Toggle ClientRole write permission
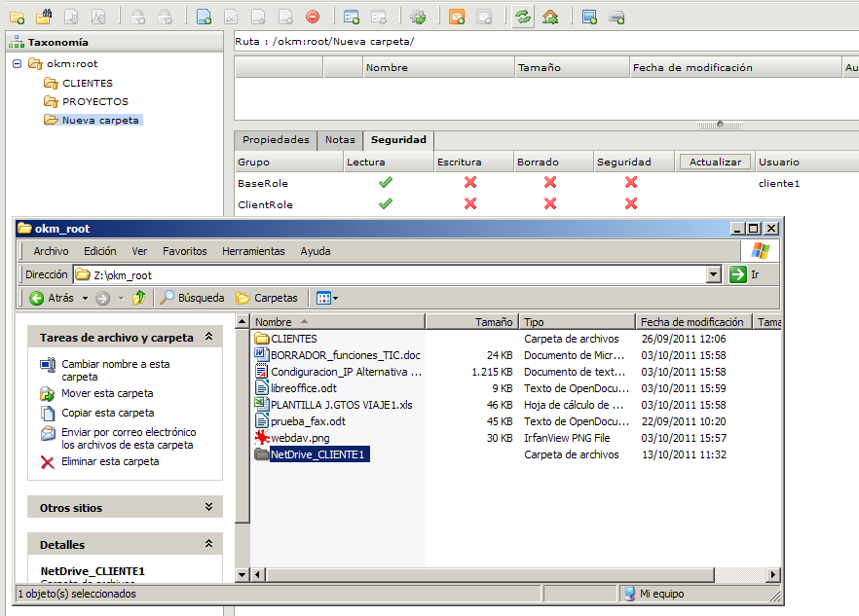The width and height of the screenshot is (859, 616). point(470,203)
